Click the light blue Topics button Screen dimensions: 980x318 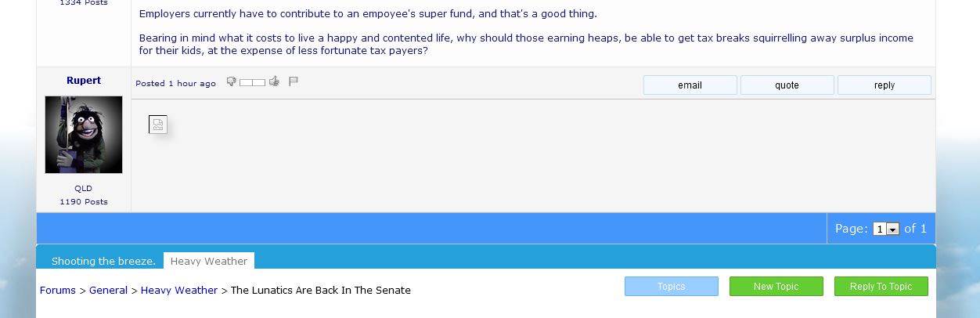(x=671, y=287)
